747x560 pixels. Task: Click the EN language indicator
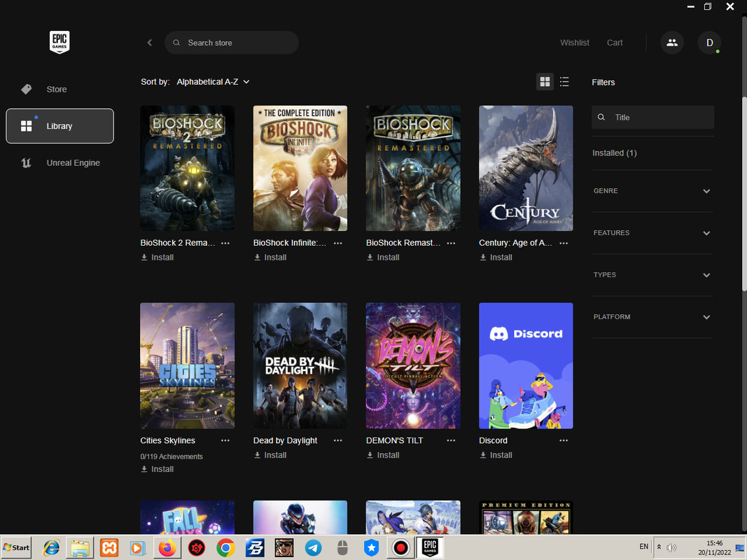tap(643, 547)
